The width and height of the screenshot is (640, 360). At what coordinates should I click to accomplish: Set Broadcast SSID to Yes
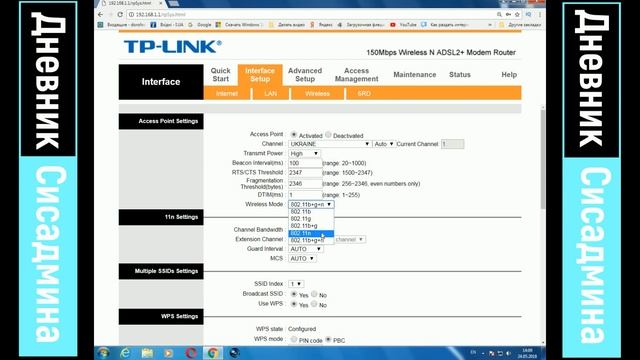293,294
